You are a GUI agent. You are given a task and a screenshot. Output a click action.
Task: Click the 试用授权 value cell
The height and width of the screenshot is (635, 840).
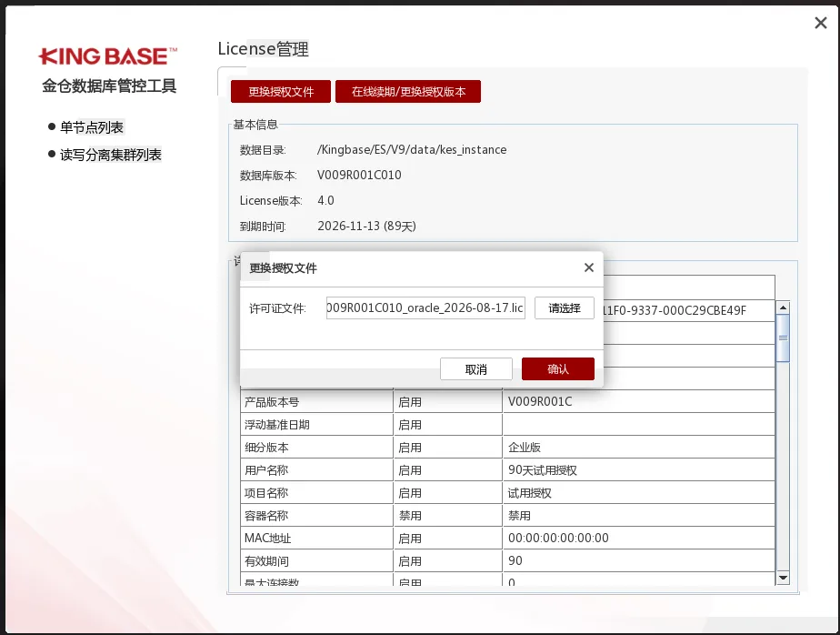[638, 492]
